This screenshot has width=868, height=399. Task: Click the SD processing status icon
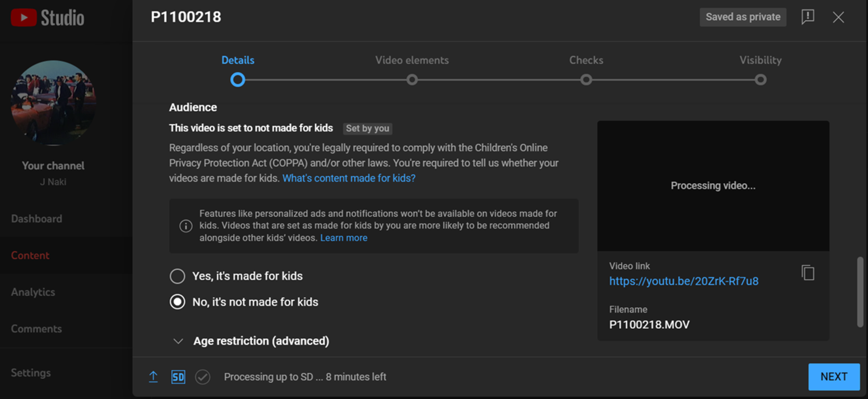pyautogui.click(x=178, y=377)
